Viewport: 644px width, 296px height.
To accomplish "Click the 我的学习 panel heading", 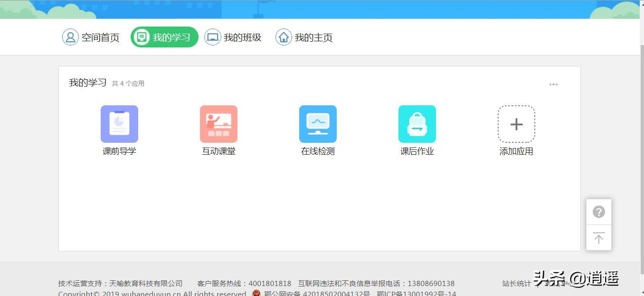I will pos(87,82).
